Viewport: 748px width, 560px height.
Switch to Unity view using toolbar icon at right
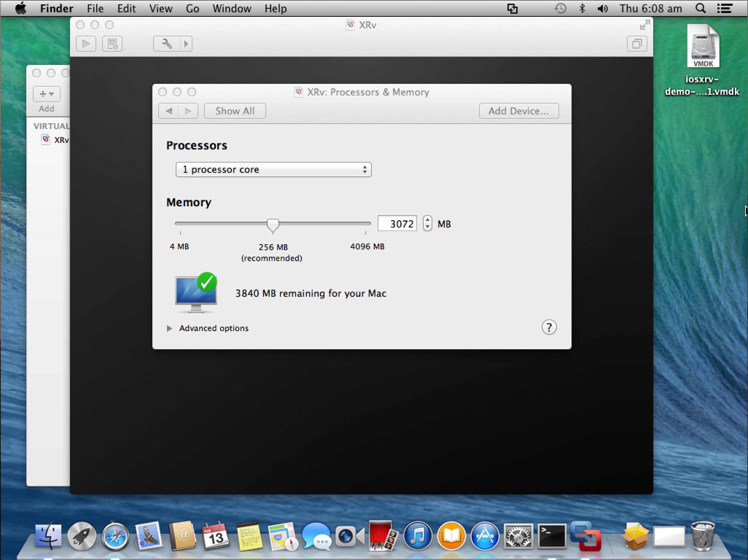click(637, 44)
